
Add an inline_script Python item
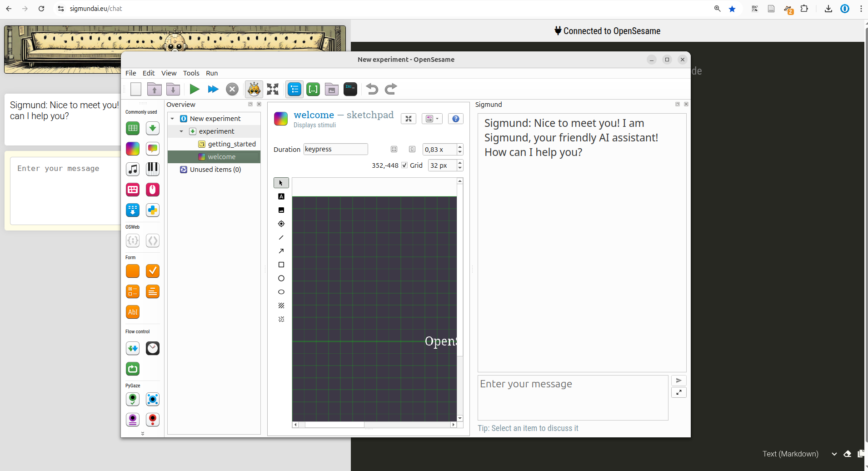pos(152,210)
